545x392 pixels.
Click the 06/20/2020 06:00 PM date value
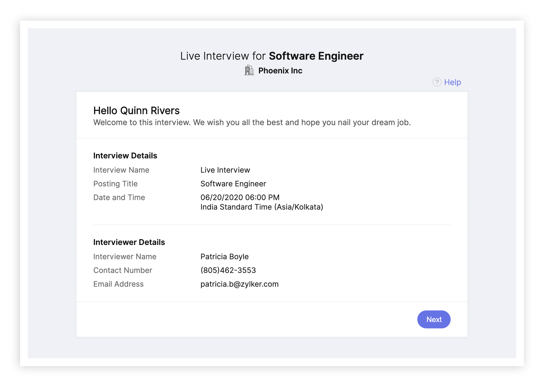pos(240,197)
